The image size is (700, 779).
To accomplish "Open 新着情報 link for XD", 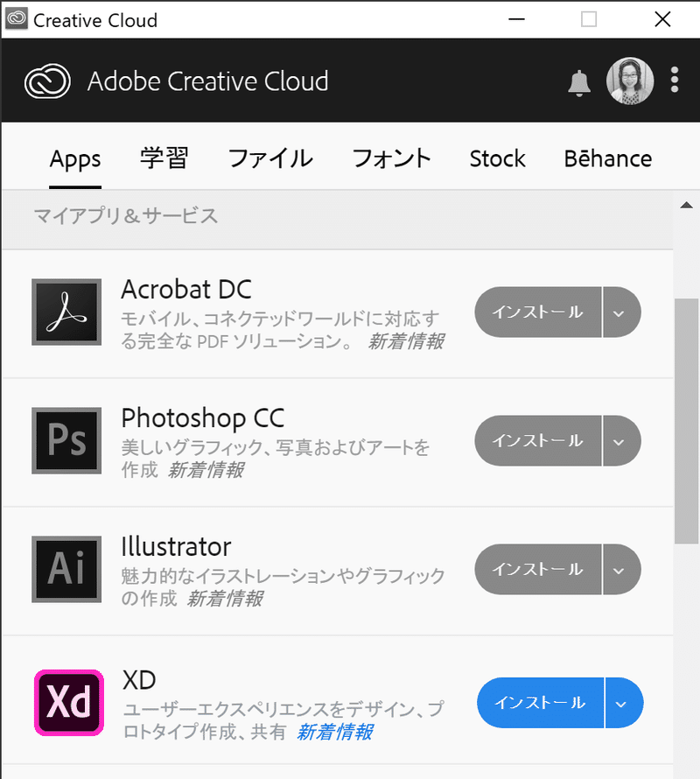I will [x=334, y=732].
